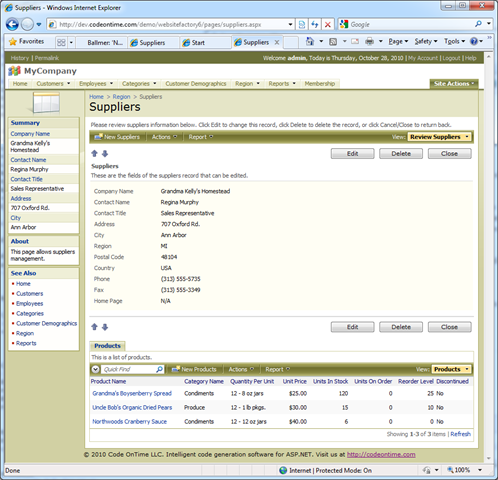
Task: Click the lower next-record down arrow
Action: 105,327
